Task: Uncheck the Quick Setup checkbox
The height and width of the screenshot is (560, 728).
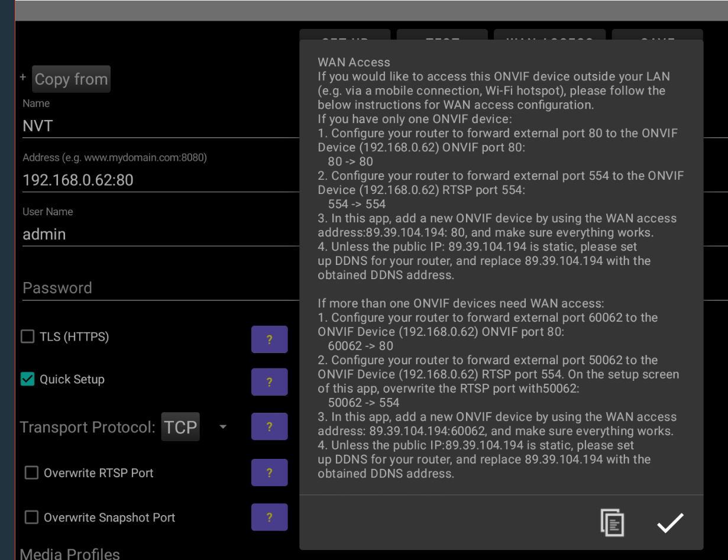Action: (x=28, y=380)
